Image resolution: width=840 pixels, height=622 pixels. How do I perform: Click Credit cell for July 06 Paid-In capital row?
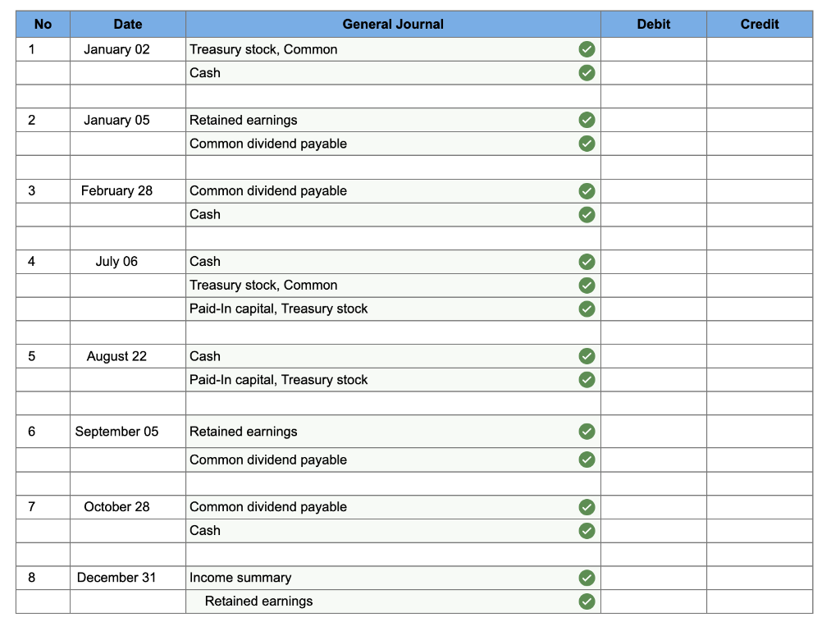click(760, 309)
